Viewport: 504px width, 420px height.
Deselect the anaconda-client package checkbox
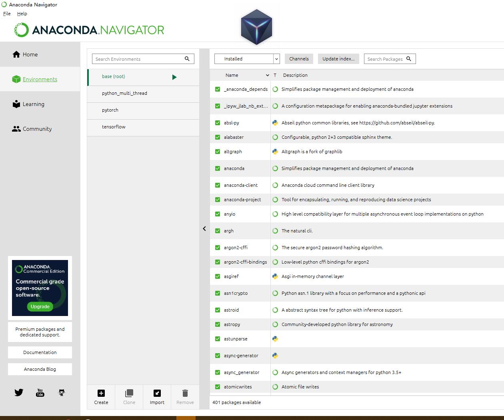pyautogui.click(x=217, y=185)
